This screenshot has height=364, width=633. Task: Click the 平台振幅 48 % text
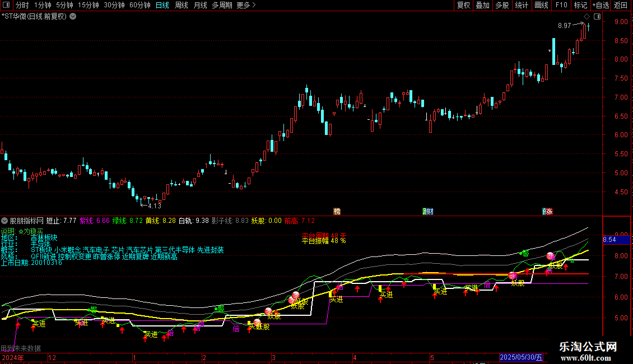point(324,241)
